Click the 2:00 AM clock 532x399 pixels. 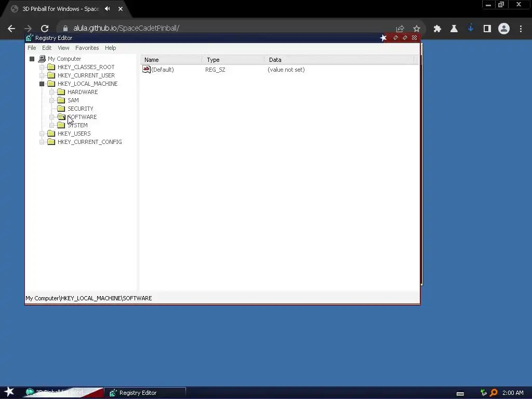point(513,393)
